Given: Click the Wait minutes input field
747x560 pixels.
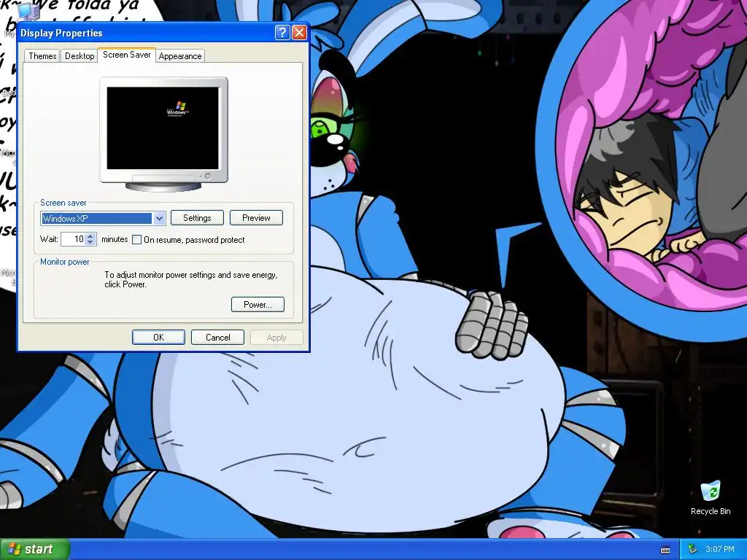Looking at the screenshot, I should click(x=73, y=239).
